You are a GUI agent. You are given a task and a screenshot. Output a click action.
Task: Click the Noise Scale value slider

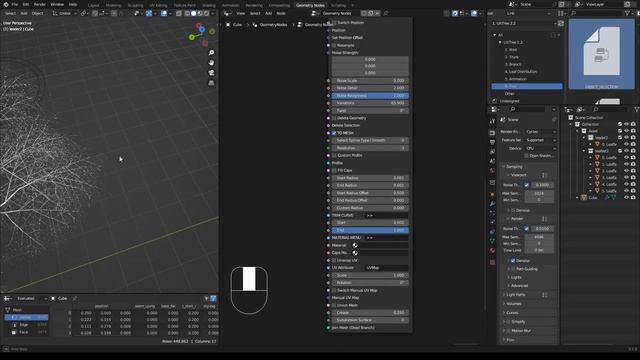(x=370, y=80)
